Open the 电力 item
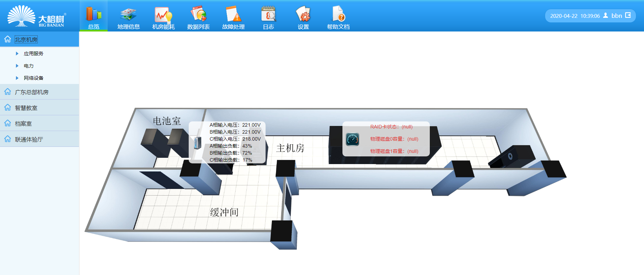644x275 pixels. tap(29, 66)
